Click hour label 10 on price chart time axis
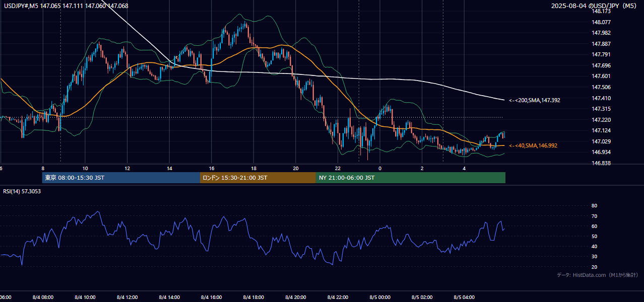The height and width of the screenshot is (302, 644). [x=85, y=169]
